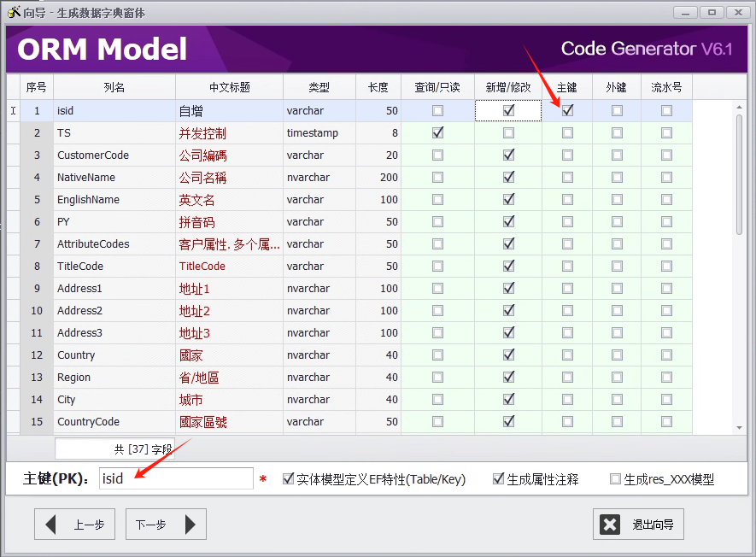Select the AttributeCodes cell
756x557 pixels.
pyautogui.click(x=114, y=243)
